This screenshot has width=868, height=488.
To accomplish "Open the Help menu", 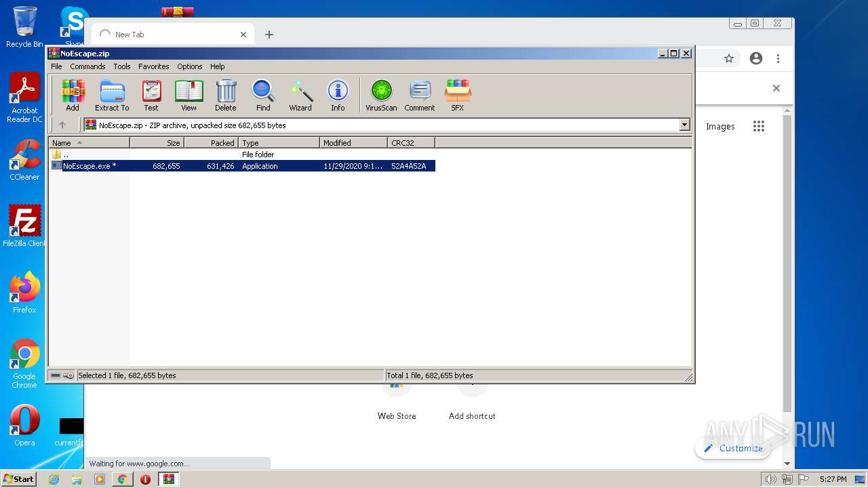I will (x=217, y=66).
